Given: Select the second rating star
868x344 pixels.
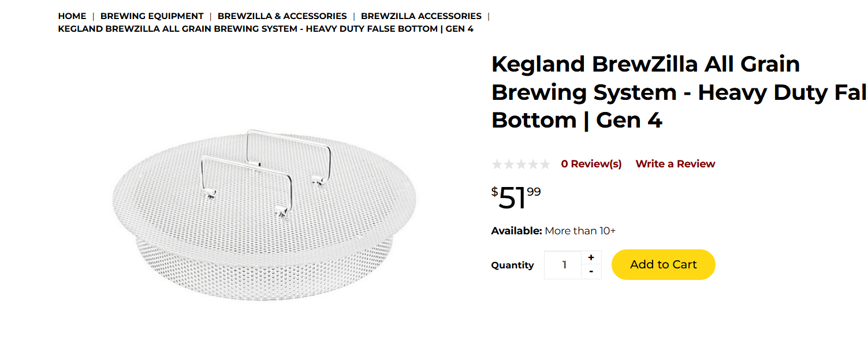Looking at the screenshot, I should click(509, 164).
